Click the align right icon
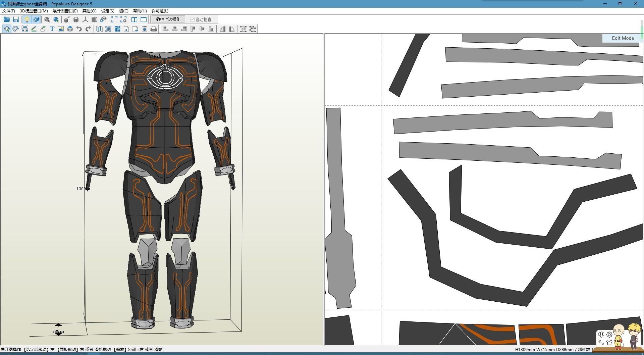The height and width of the screenshot is (355, 644). 184,29
